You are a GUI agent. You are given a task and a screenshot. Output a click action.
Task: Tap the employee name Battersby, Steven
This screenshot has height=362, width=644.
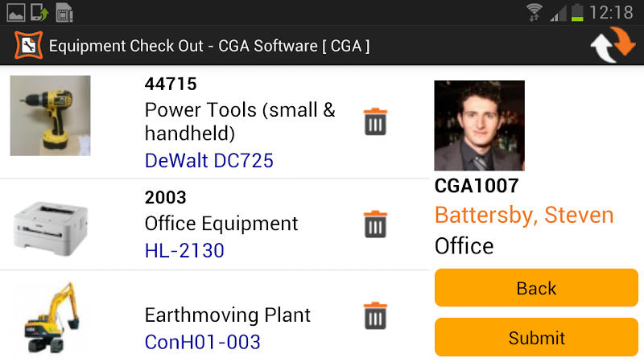click(x=524, y=215)
